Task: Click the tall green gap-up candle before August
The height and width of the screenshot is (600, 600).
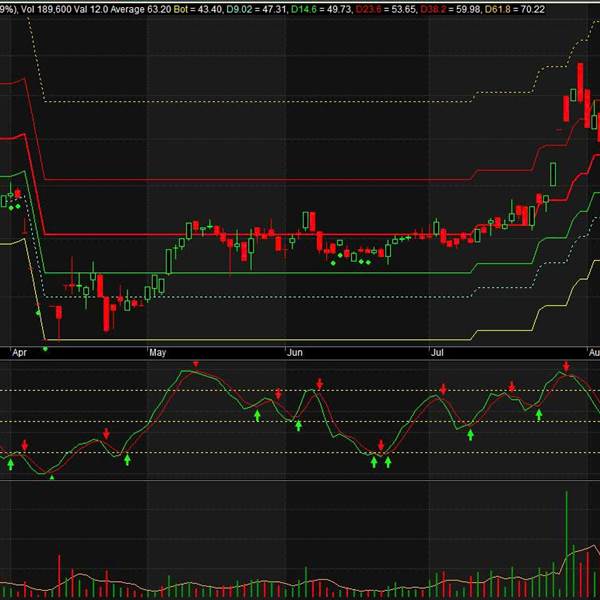Action: pyautogui.click(x=553, y=174)
